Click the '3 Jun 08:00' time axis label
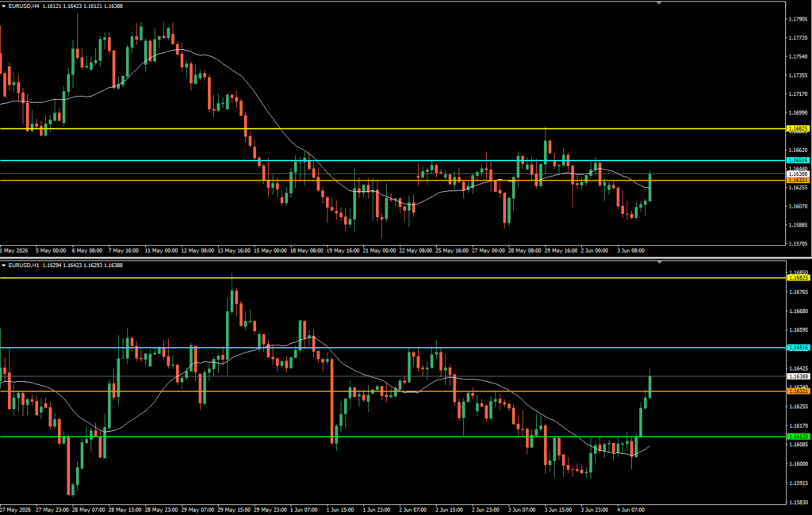This screenshot has height=515, width=812. point(630,250)
